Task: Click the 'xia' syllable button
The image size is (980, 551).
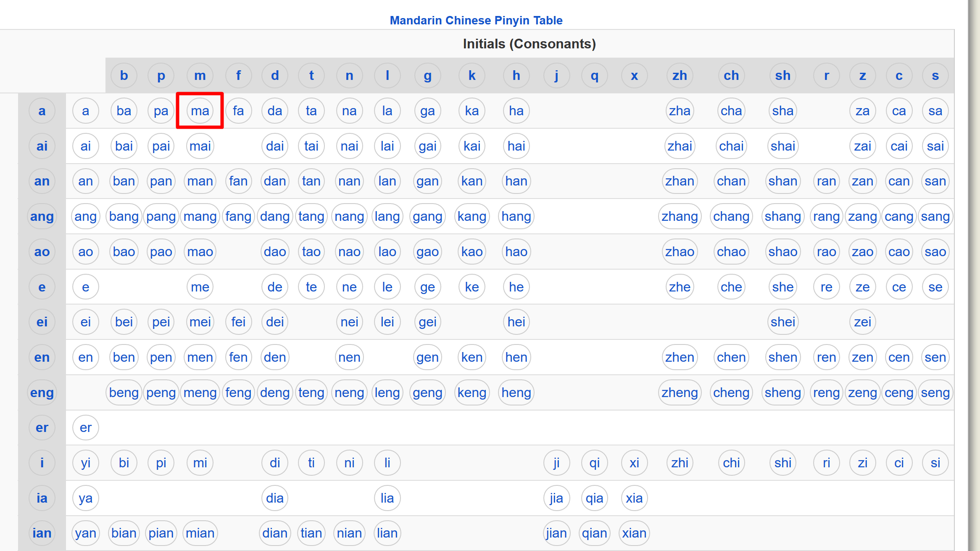Action: tap(634, 498)
